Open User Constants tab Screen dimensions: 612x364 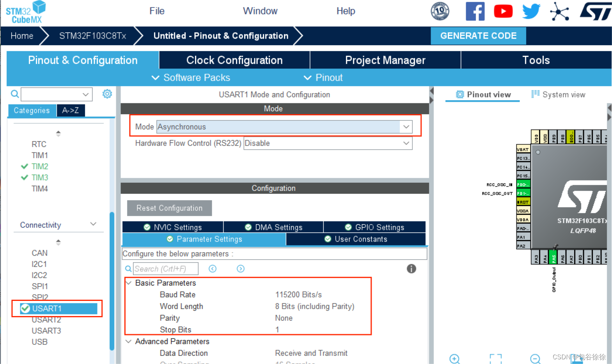pyautogui.click(x=356, y=239)
